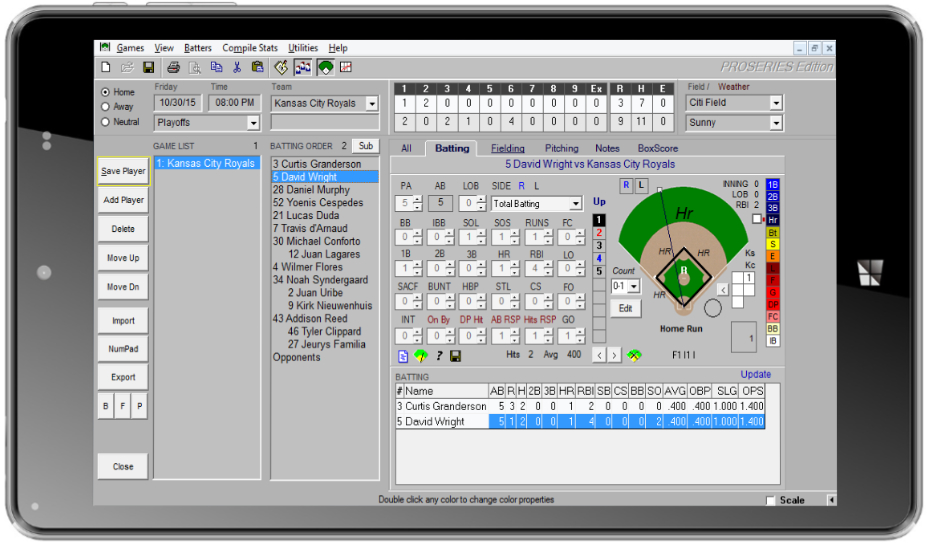Click the Import button
Viewport: 930px width, 546px height.
coord(123,321)
